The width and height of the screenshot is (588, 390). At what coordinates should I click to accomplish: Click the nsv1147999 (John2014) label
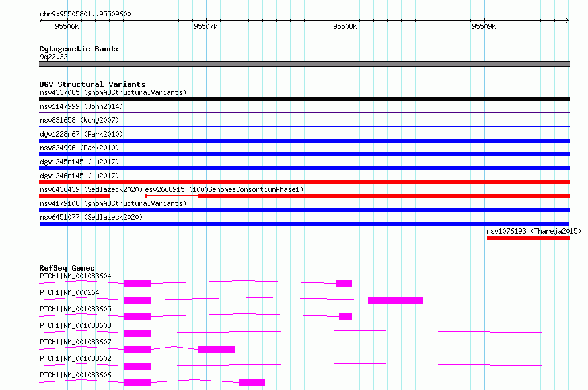click(x=81, y=106)
